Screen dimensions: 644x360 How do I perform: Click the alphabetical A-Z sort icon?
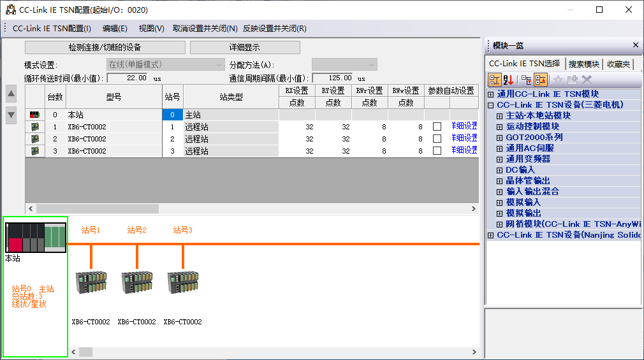tap(509, 80)
